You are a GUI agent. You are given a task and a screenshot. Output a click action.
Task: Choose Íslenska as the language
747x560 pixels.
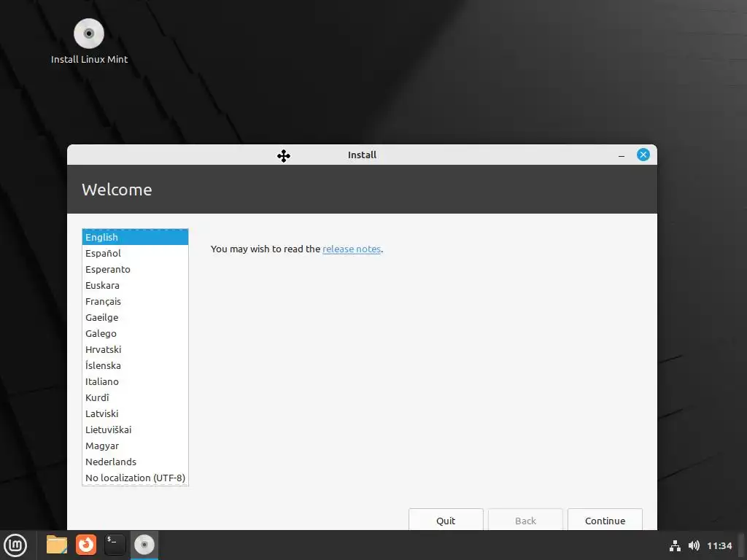click(135, 366)
